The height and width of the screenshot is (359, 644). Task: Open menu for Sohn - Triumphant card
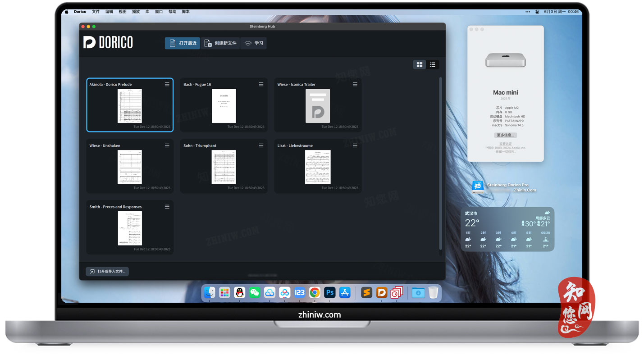click(x=261, y=145)
